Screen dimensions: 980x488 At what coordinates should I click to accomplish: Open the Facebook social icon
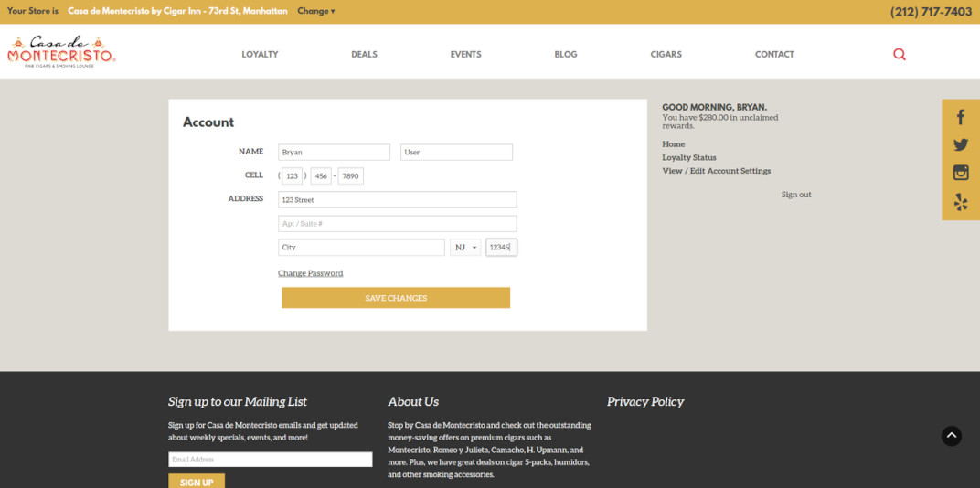coord(960,117)
